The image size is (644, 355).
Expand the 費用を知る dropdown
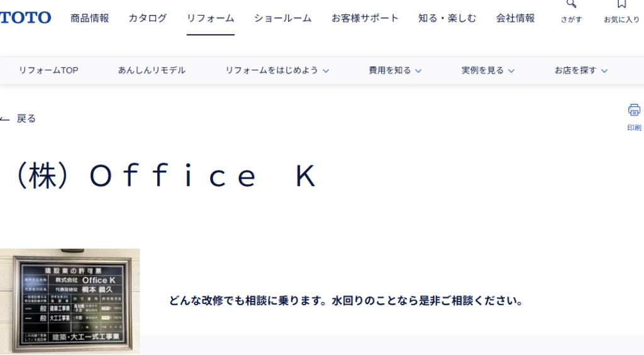coord(395,70)
